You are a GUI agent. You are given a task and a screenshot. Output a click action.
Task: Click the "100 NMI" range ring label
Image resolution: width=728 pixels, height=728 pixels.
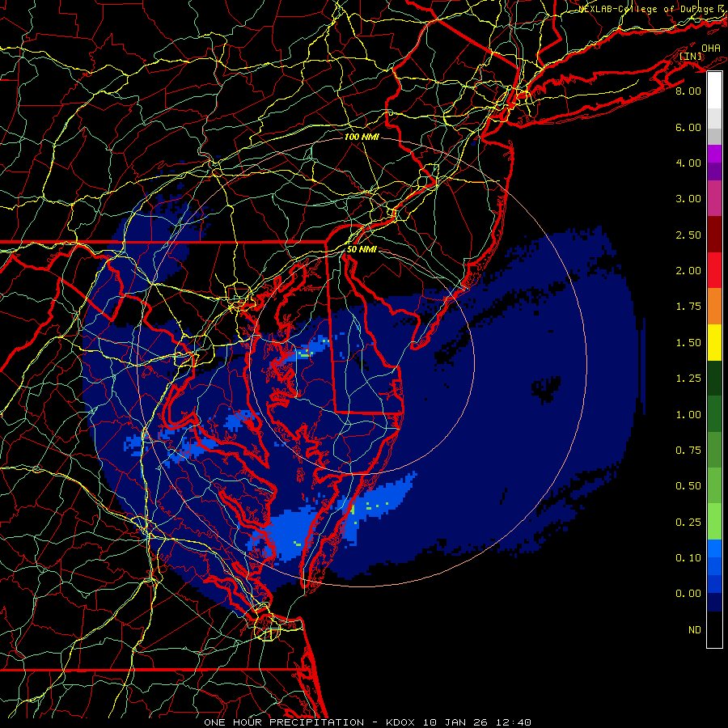tap(362, 137)
